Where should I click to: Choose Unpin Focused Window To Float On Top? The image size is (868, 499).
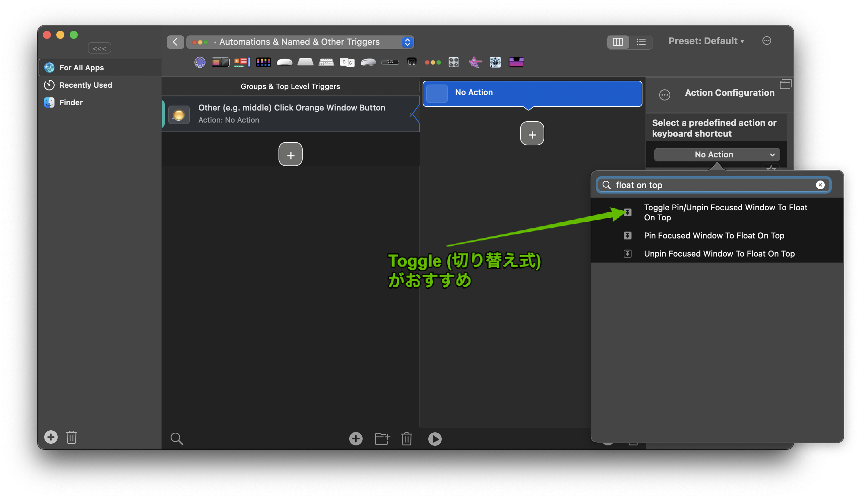point(719,254)
